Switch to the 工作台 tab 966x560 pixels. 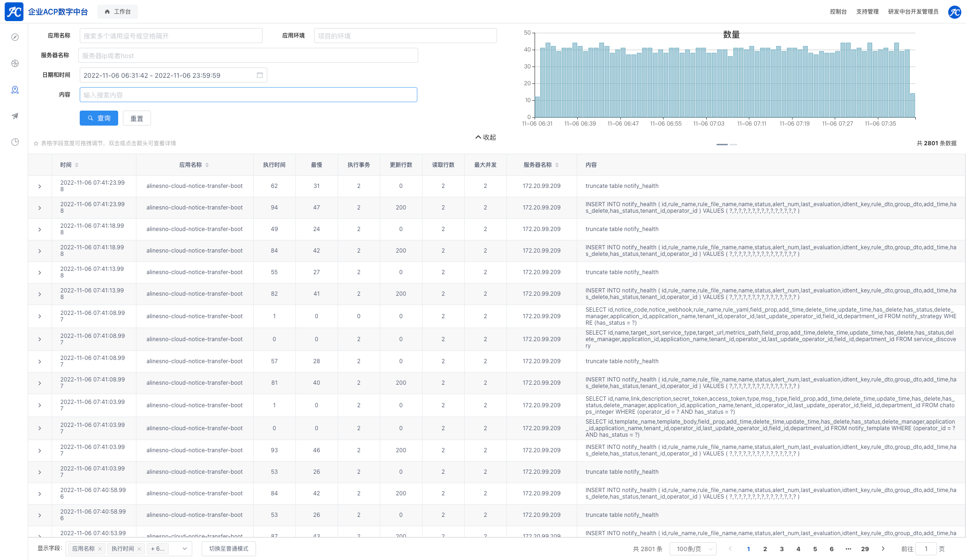coord(118,12)
